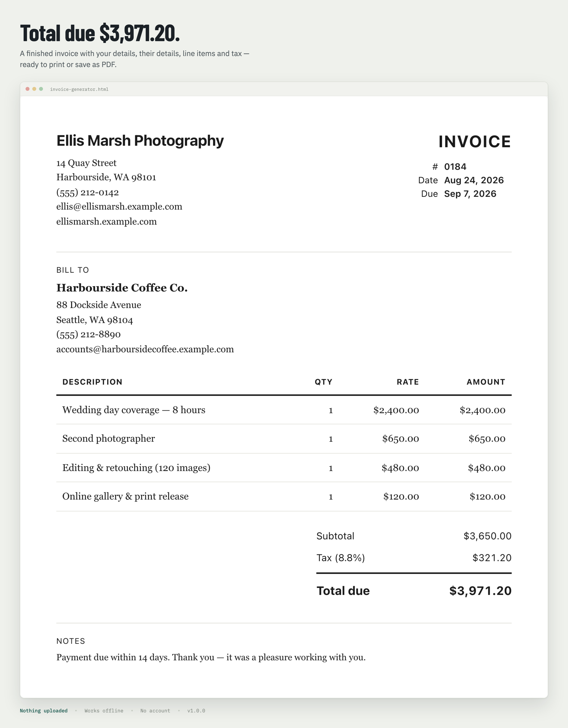Click the NOTES label
Viewport: 568px width, 728px height.
pos(71,641)
